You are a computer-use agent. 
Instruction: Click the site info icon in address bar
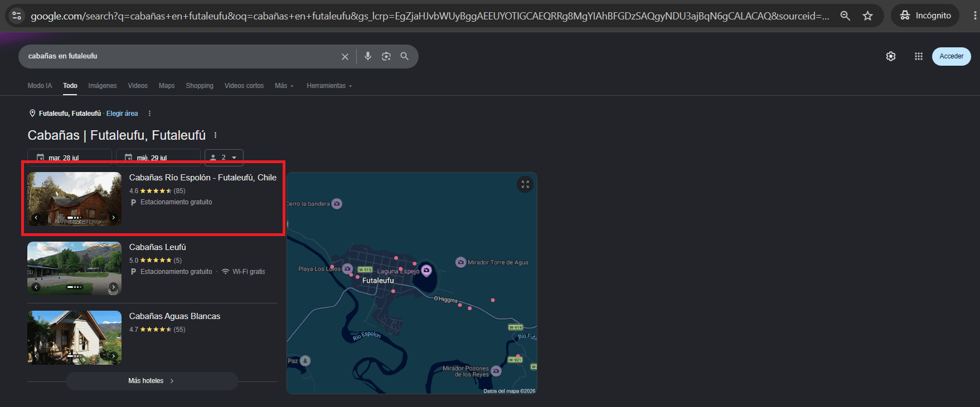tap(17, 16)
